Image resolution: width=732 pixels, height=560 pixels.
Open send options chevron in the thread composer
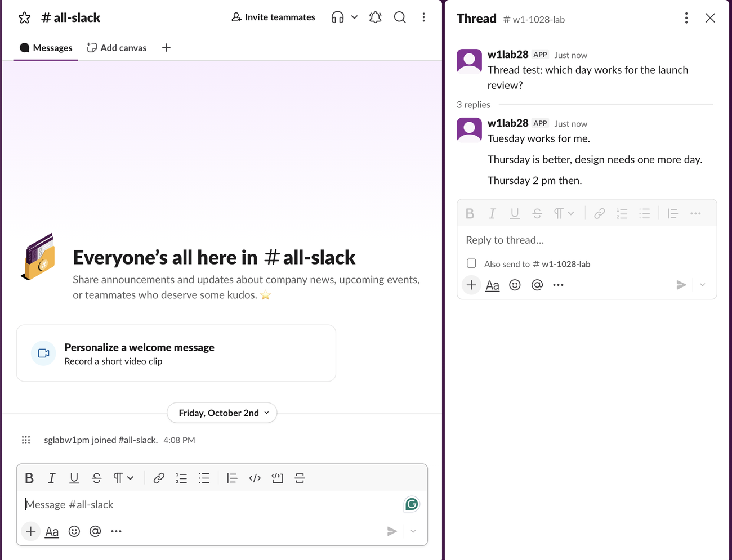702,285
